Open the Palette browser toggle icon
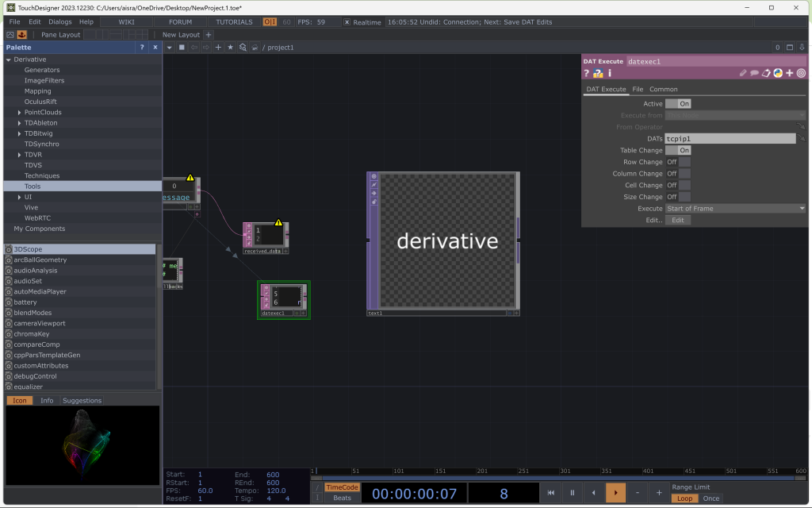 click(10, 35)
